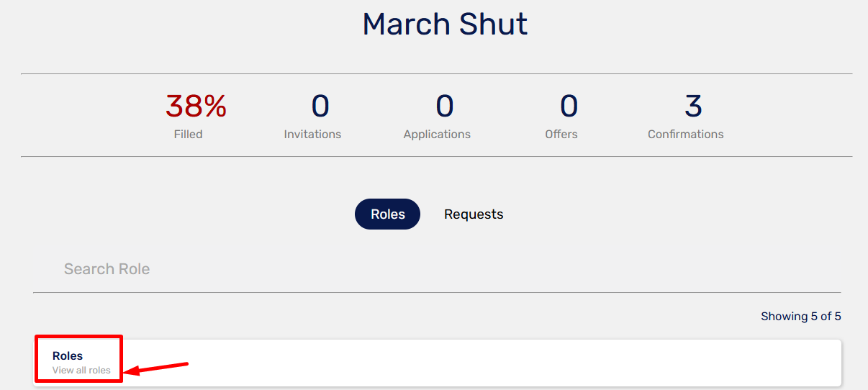
Task: Click the March Shut page heading
Action: coord(445,24)
